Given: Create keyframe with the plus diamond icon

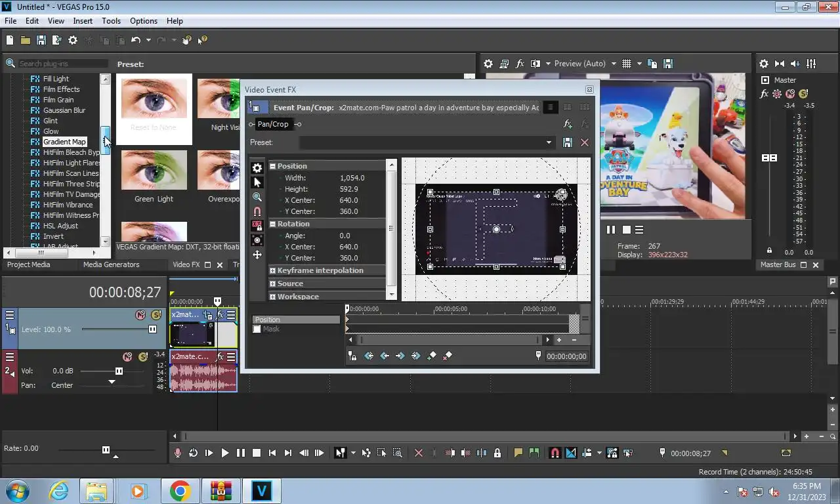Looking at the screenshot, I should tap(432, 356).
